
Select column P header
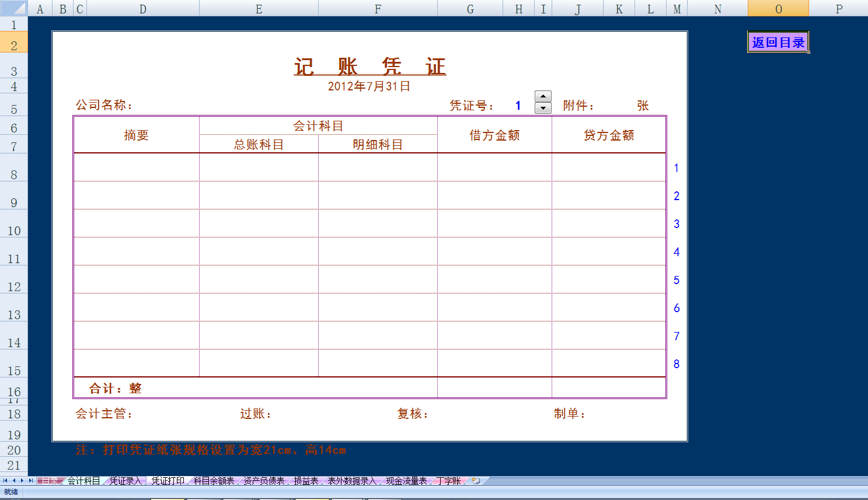click(x=839, y=8)
